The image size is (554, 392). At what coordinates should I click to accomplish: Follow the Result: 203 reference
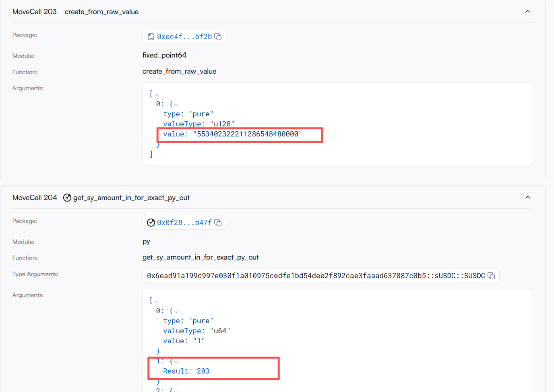pyautogui.click(x=186, y=371)
